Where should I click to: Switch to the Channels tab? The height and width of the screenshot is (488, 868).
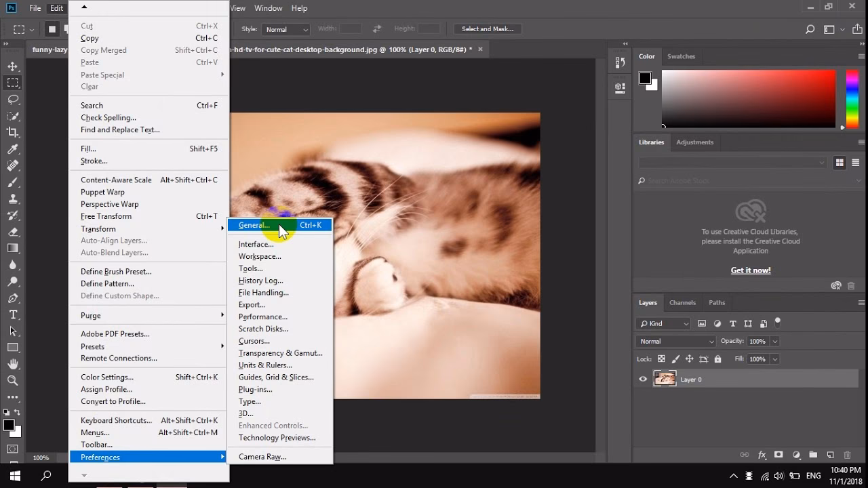coord(682,302)
